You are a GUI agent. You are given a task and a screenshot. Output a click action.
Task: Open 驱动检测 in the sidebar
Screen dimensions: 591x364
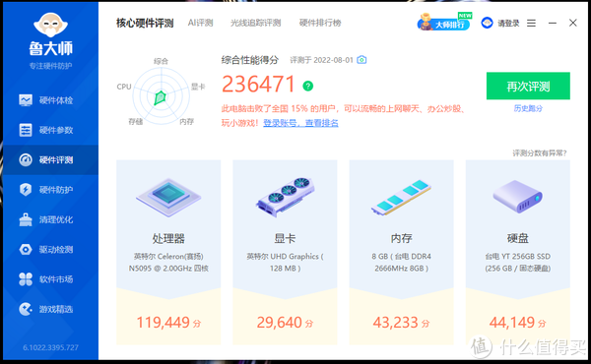[x=50, y=249]
